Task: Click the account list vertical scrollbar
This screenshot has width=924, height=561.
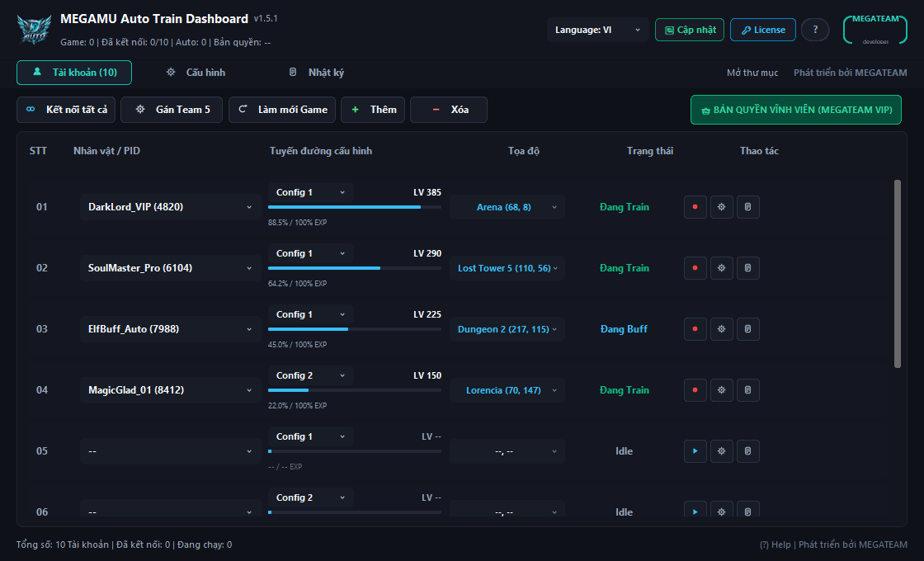Action: point(898,274)
